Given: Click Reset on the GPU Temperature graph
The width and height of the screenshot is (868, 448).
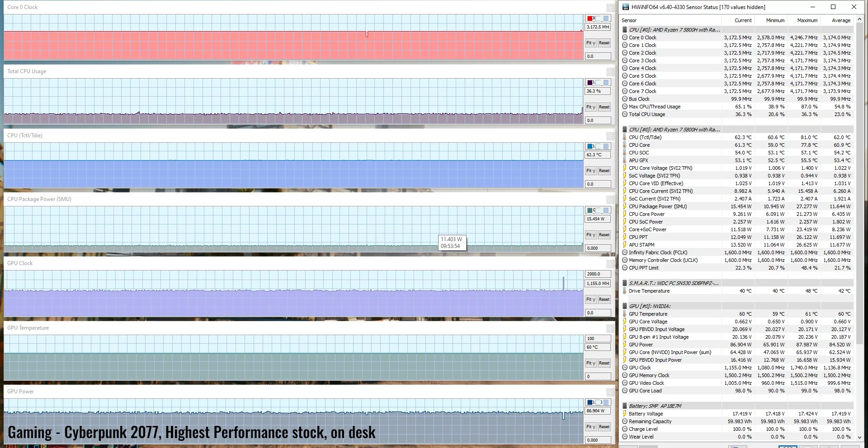Looking at the screenshot, I should (x=604, y=363).
